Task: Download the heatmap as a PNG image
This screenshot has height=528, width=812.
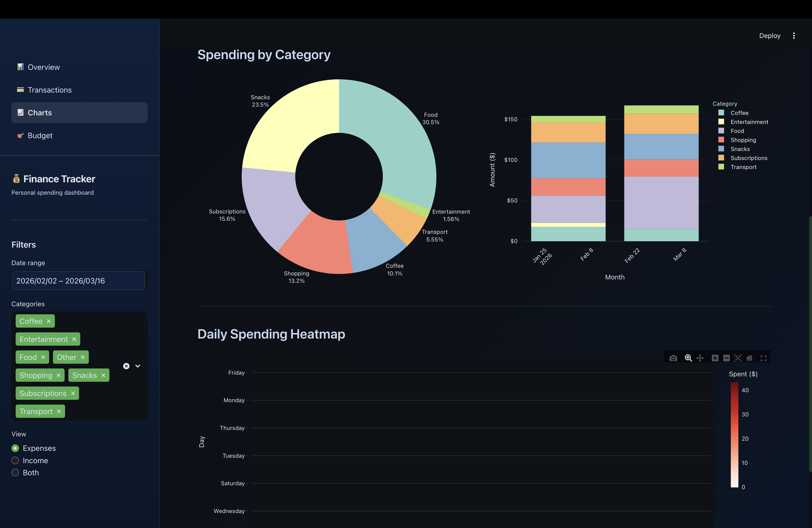Action: click(673, 358)
